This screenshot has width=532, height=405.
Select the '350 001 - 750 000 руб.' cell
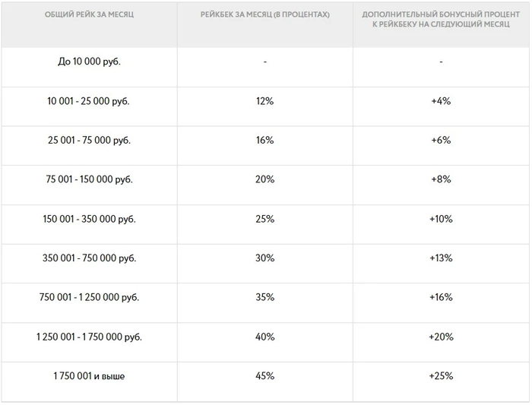(x=89, y=258)
